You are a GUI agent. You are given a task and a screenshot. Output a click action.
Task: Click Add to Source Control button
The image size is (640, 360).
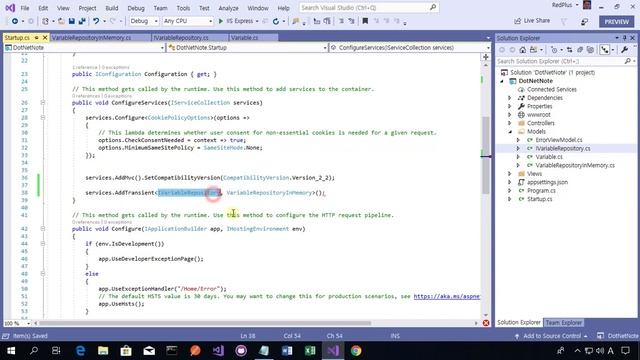click(x=551, y=336)
